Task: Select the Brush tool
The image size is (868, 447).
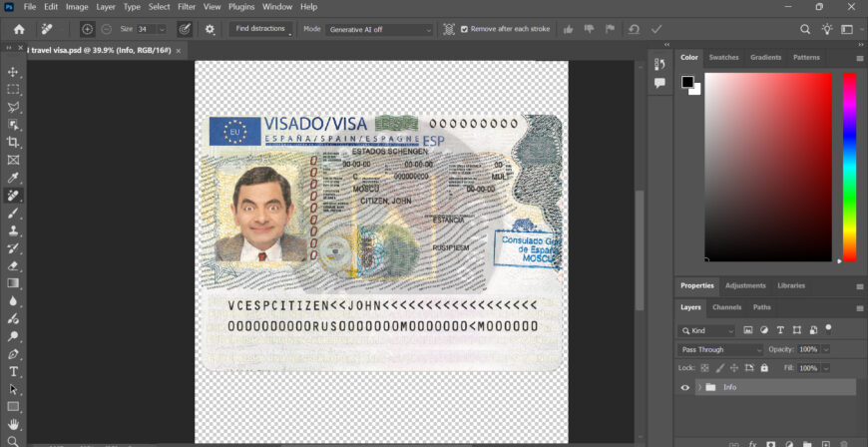Action: tap(13, 214)
